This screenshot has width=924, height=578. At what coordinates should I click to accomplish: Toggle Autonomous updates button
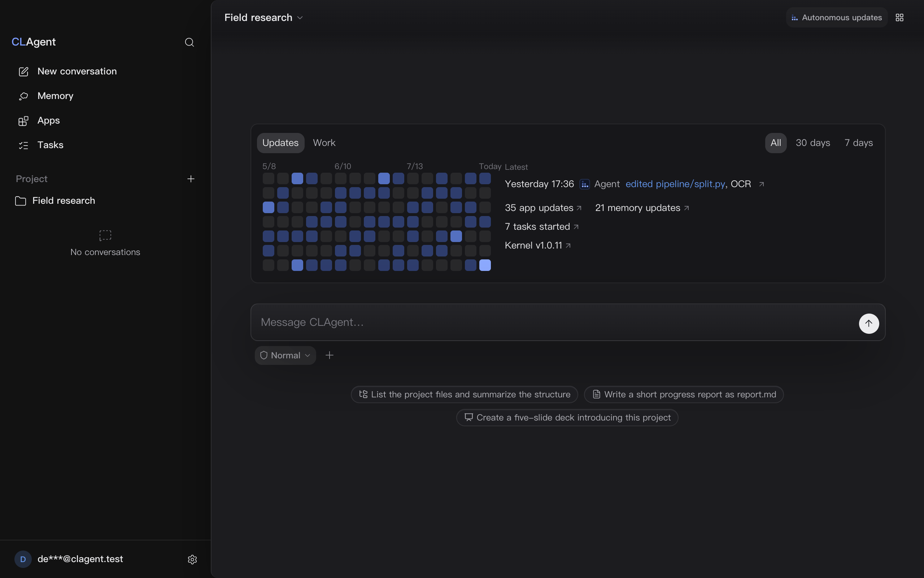(x=837, y=18)
